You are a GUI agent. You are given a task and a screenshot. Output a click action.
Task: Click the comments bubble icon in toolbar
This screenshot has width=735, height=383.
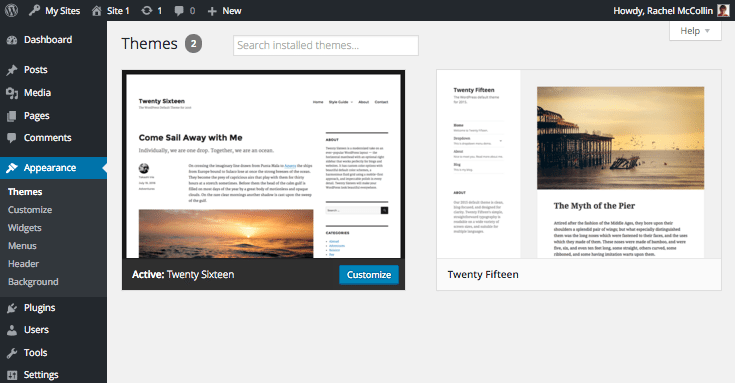(179, 11)
